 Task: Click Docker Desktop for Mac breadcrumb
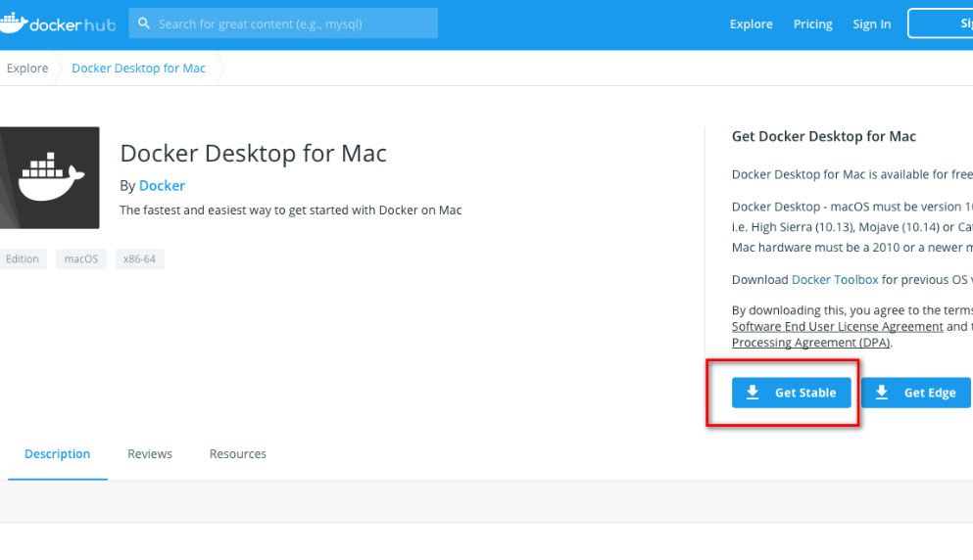pyautogui.click(x=138, y=69)
